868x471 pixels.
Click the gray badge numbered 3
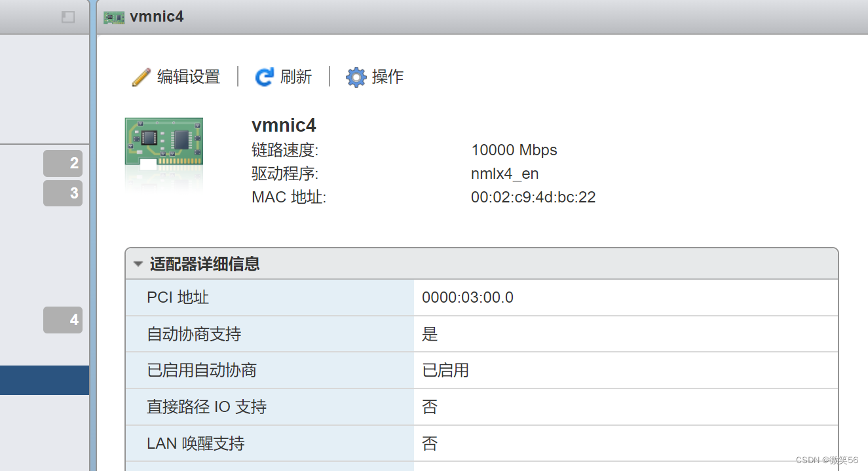64,193
